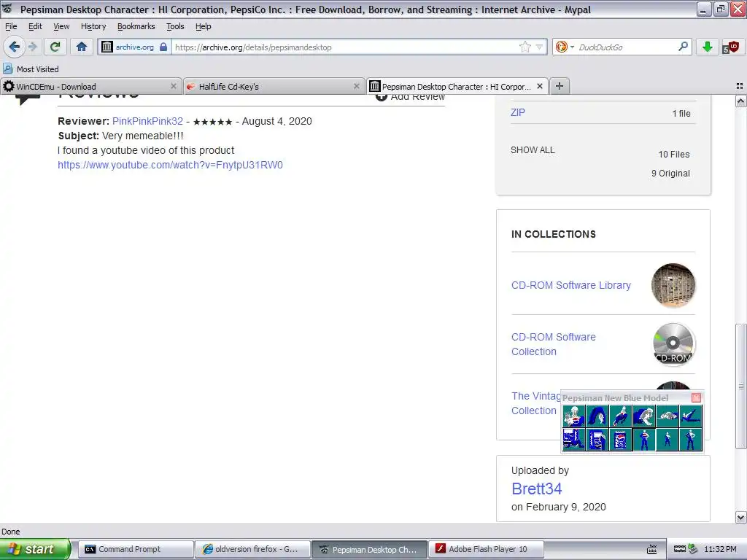Open the URL history dropdown arrow
The image size is (747, 560).
(539, 47)
